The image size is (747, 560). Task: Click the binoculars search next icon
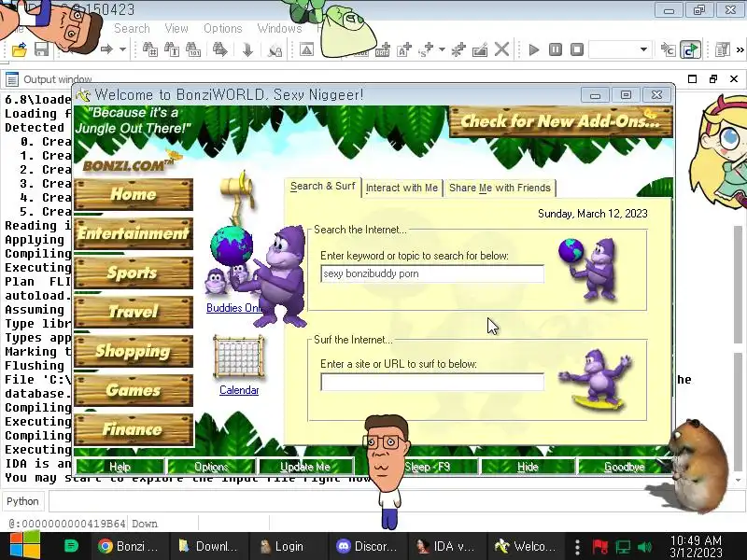[219, 49]
